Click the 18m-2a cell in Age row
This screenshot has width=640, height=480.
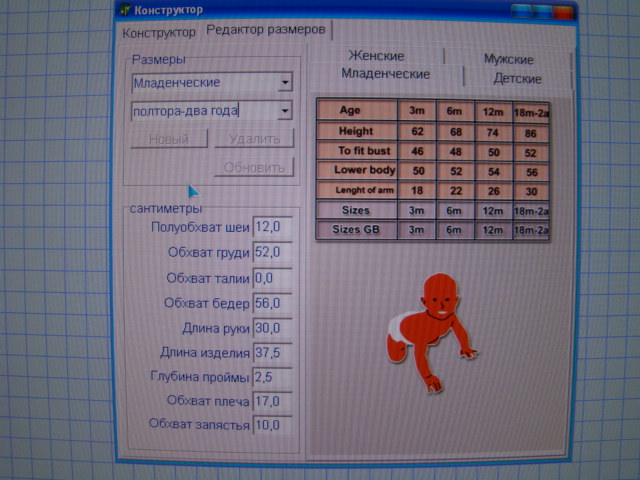531,113
